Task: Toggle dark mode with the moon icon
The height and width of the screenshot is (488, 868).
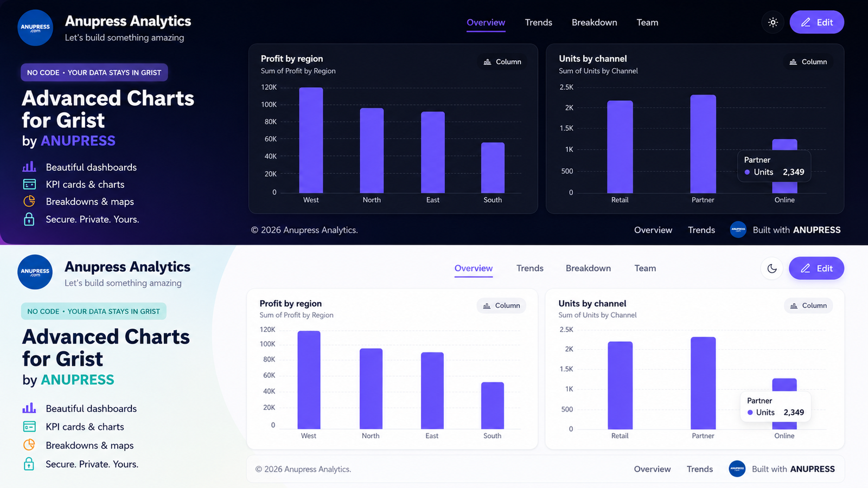Action: 772,268
